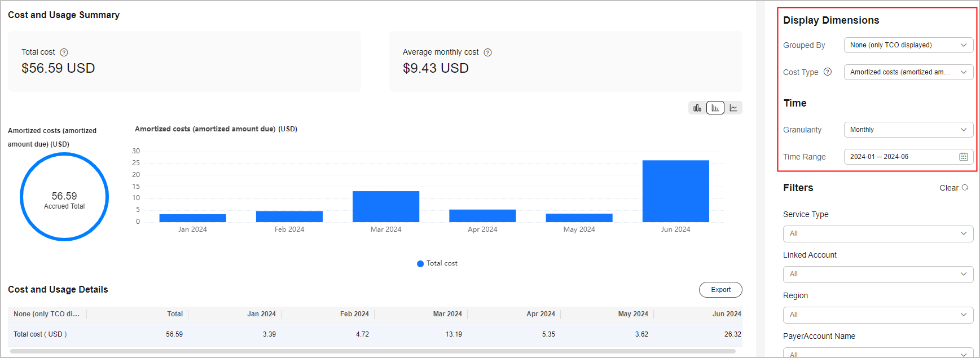Toggle the Total cost legend marker
The image size is (980, 358).
420,263
